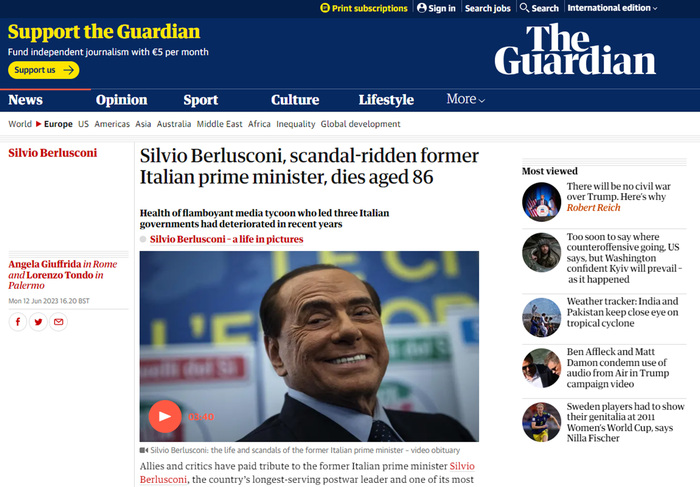Open 'Silvio Berlusconi – a life in pictures' link
Image resolution: width=700 pixels, height=487 pixels.
click(x=226, y=239)
